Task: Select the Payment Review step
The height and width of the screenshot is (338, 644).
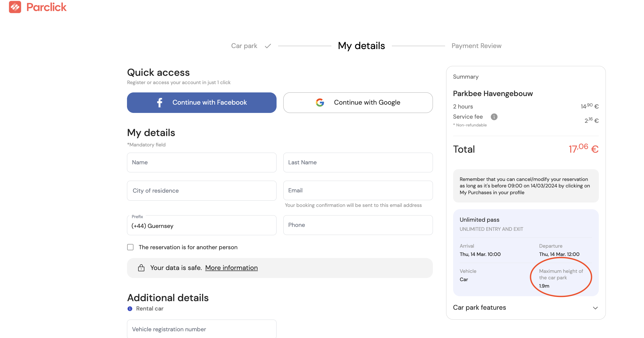Action: pos(476,46)
